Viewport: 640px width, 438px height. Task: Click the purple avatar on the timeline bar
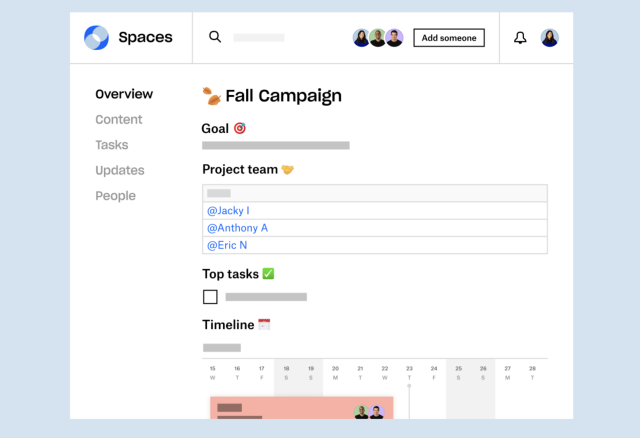377,412
